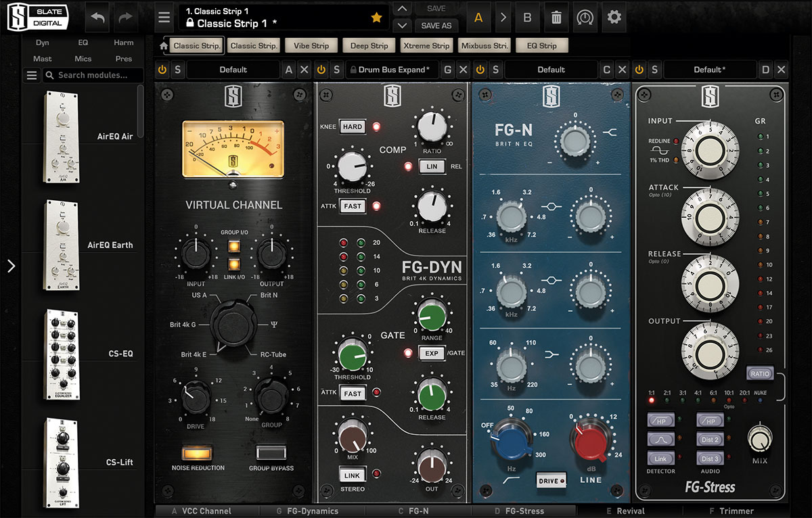The width and height of the screenshot is (812, 518).
Task: Select the Deep Strip tab
Action: [369, 46]
